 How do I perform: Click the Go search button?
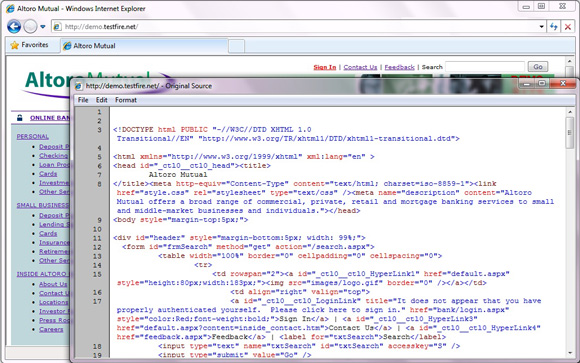pyautogui.click(x=538, y=67)
